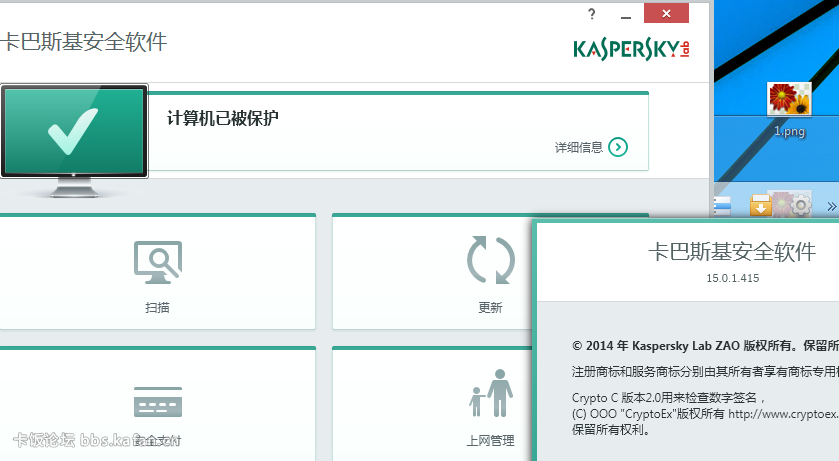Select the 1.png desktop file icon
The height and width of the screenshot is (461, 839).
[789, 99]
